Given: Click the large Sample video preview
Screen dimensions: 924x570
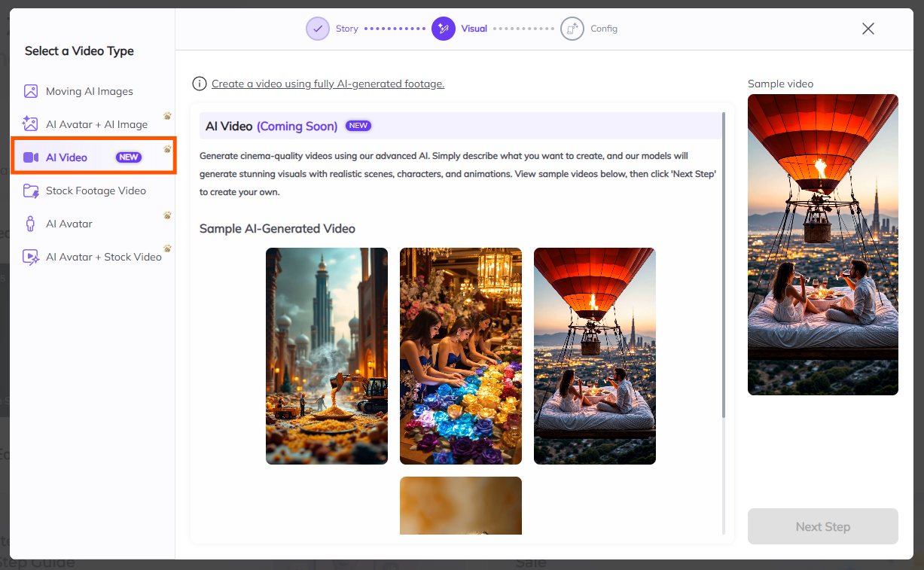Looking at the screenshot, I should click(823, 245).
